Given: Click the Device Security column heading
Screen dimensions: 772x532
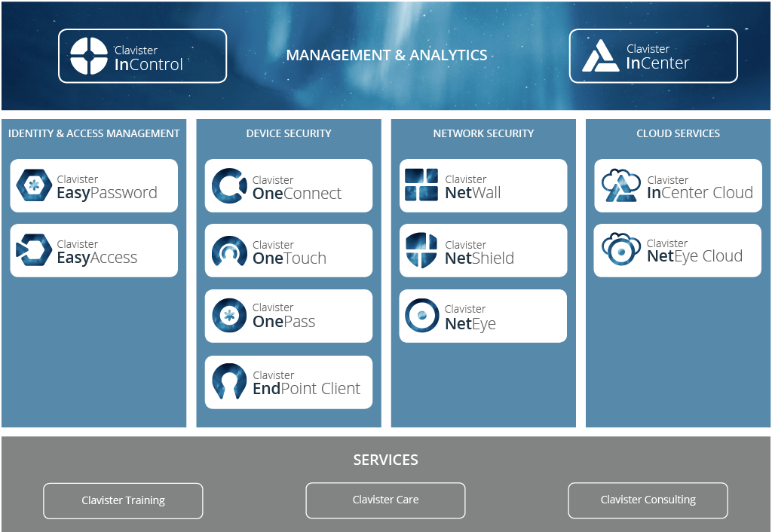Looking at the screenshot, I should tap(289, 133).
